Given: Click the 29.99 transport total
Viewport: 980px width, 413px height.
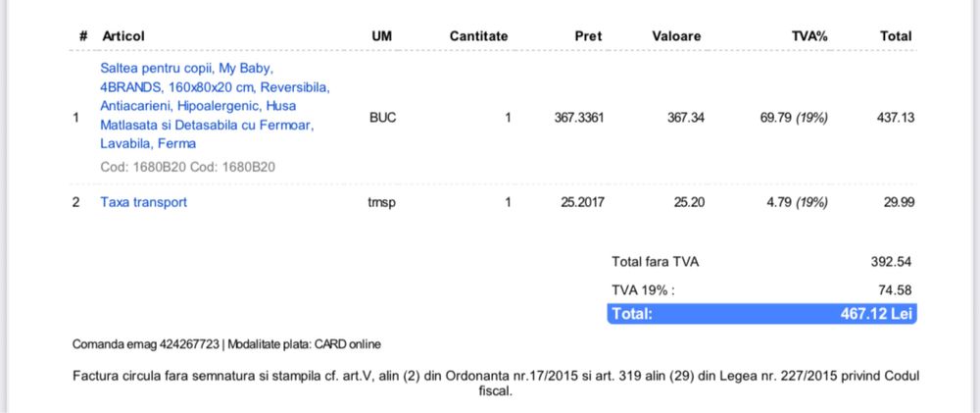Looking at the screenshot, I should 897,202.
